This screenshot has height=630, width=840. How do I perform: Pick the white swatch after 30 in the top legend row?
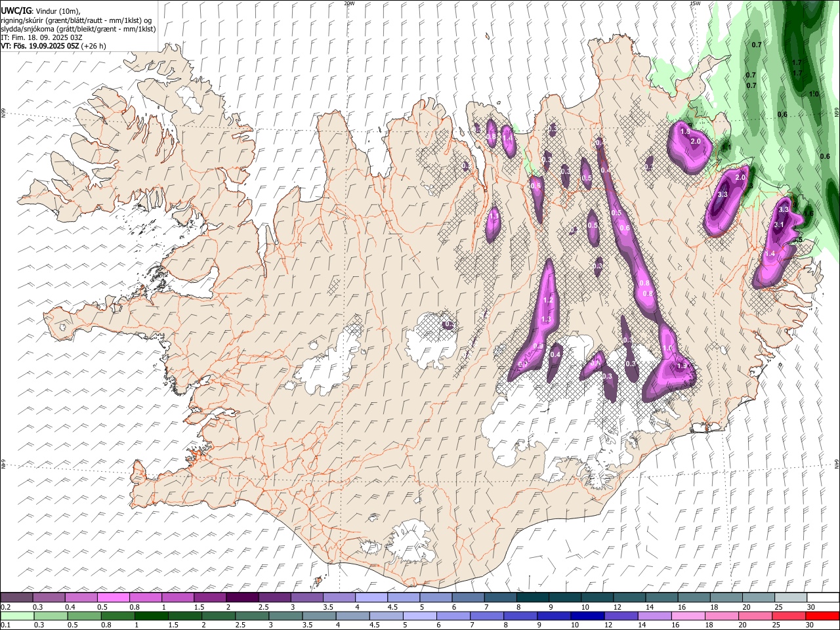pyautogui.click(x=822, y=597)
